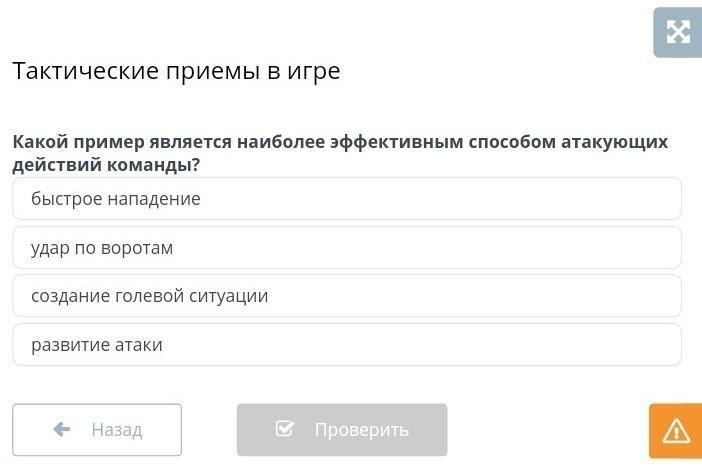This screenshot has height=471, width=702.
Task: Click the checkmark icon inside Проверить
Action: coord(285,428)
